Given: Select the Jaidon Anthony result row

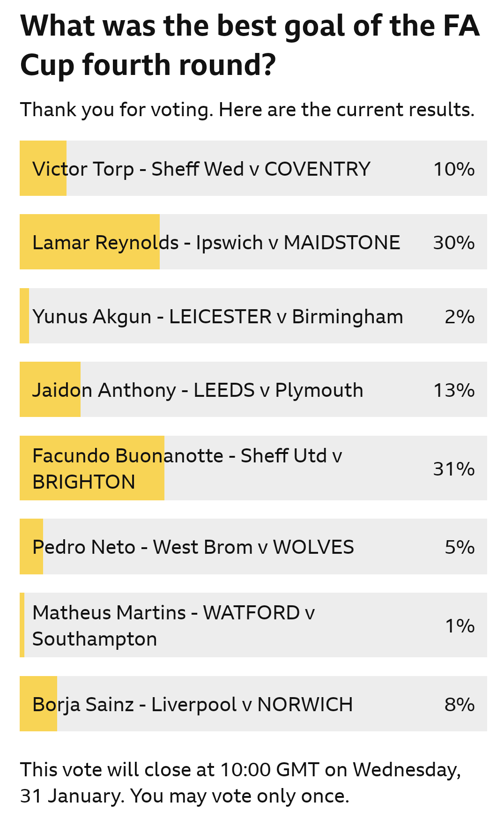Looking at the screenshot, I should click(x=253, y=389).
